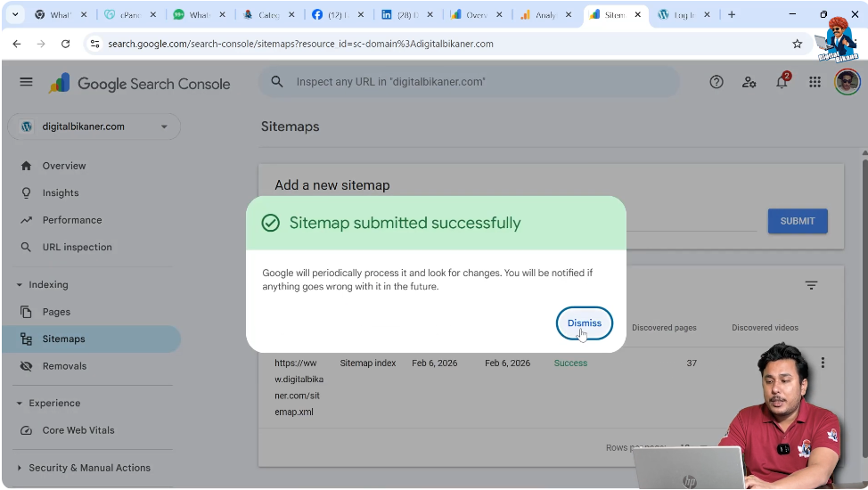Click the search magnifier icon
The height and width of the screenshot is (490, 868).
click(x=277, y=82)
